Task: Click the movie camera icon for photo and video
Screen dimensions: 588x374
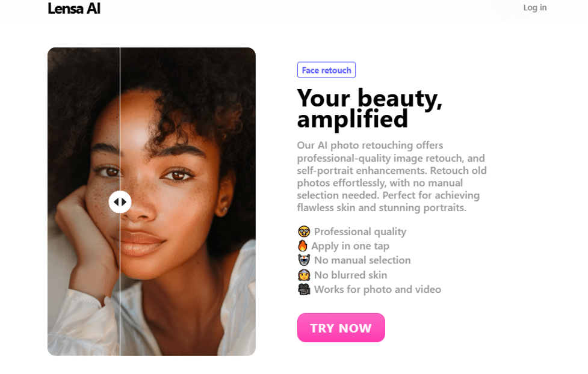Action: (x=303, y=289)
